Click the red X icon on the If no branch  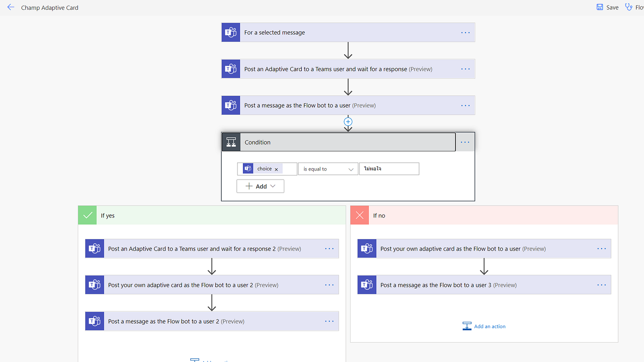point(359,215)
